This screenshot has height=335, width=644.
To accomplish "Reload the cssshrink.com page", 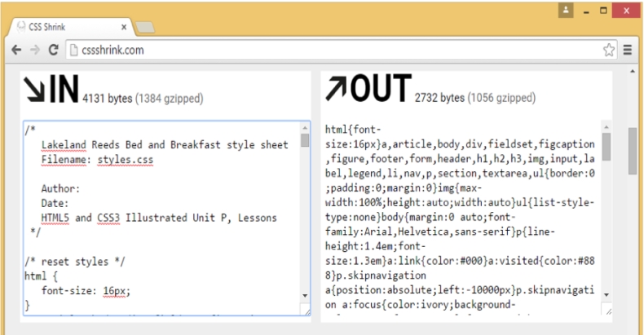I will click(53, 50).
